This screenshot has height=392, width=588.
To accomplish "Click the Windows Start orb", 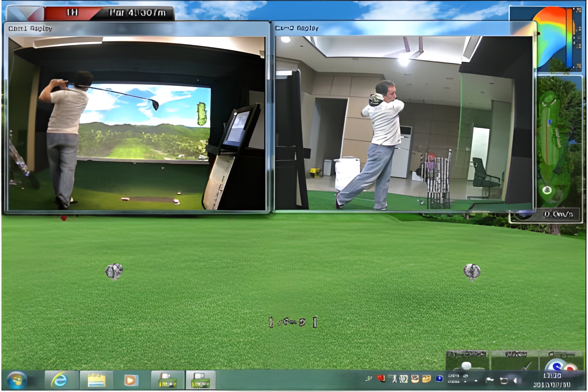I will click(17, 380).
